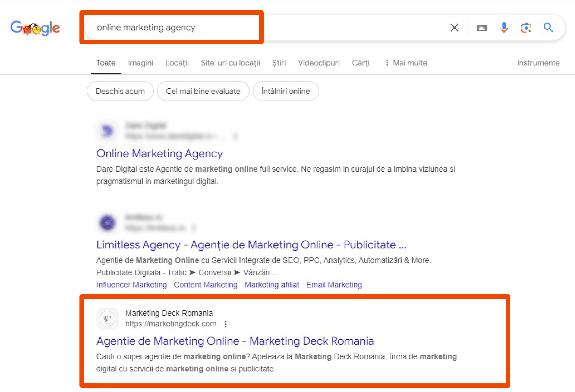The image size is (575, 392).
Task: Open the Videoclipuri tab
Action: point(319,63)
